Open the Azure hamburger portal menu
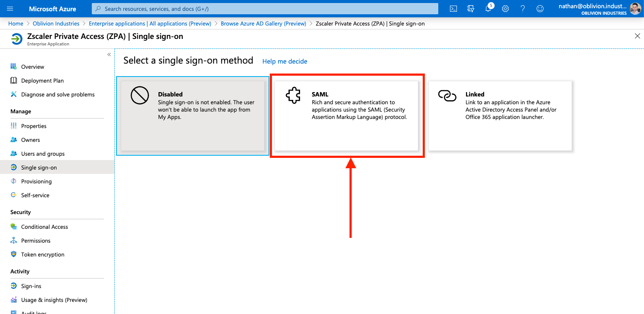 click(x=10, y=9)
